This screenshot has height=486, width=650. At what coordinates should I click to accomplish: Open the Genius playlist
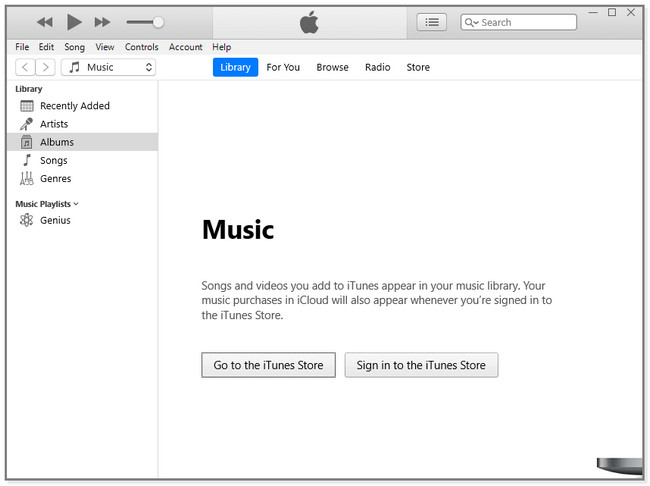[x=82, y=220]
